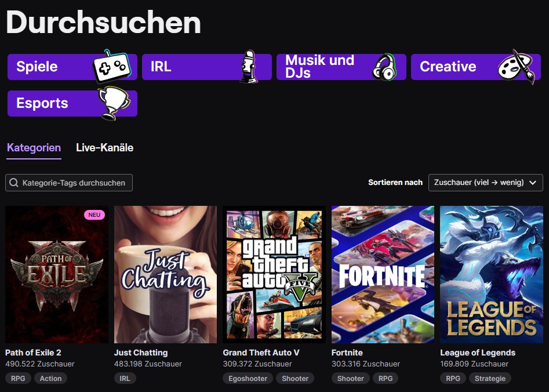549x392 pixels.
Task: Select the IRL tag under Just Chatting
Action: (125, 378)
